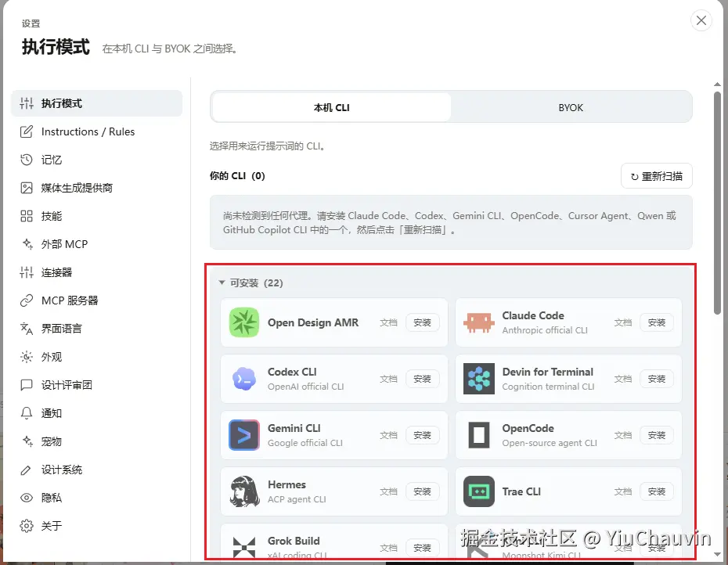The image size is (728, 565).
Task: Install Devin for Terminal
Action: tap(657, 379)
